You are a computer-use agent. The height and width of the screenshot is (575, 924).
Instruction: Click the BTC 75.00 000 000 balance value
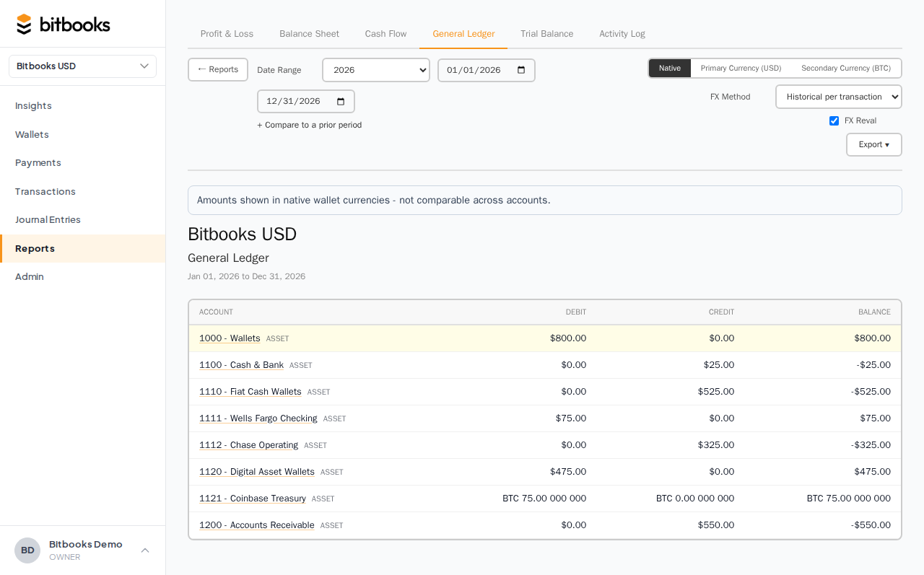pyautogui.click(x=849, y=499)
